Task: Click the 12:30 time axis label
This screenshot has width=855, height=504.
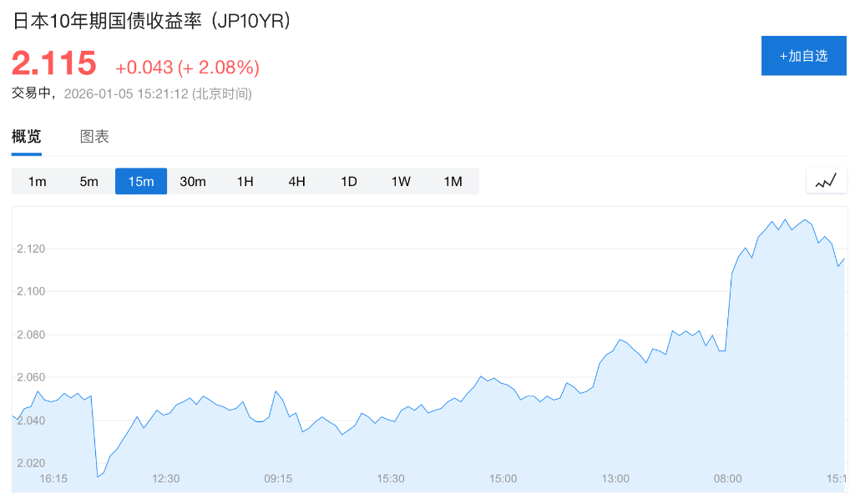Action: pyautogui.click(x=165, y=479)
